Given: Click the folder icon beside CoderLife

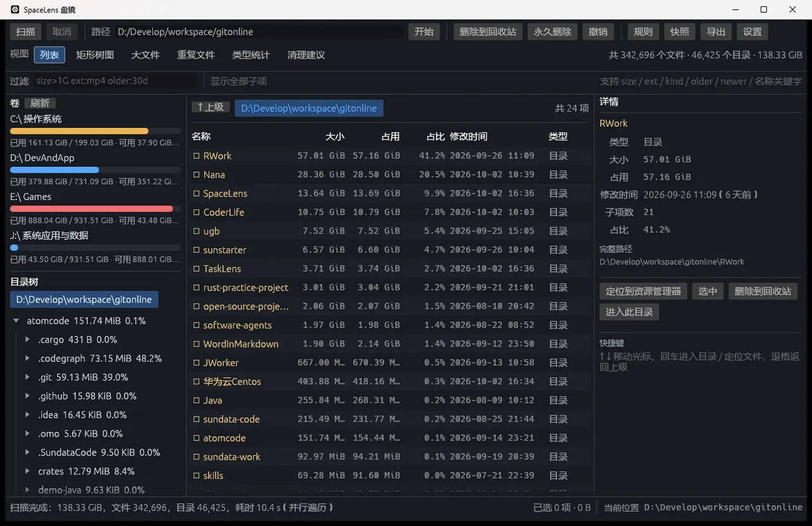Looking at the screenshot, I should point(197,212).
